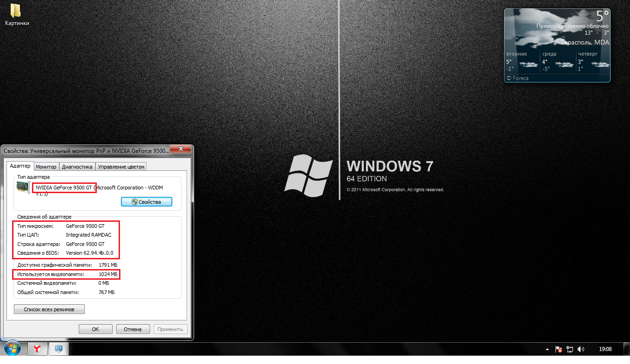Image resolution: width=630 pixels, height=364 pixels.
Task: Click the Show desktop strip
Action: point(626,349)
